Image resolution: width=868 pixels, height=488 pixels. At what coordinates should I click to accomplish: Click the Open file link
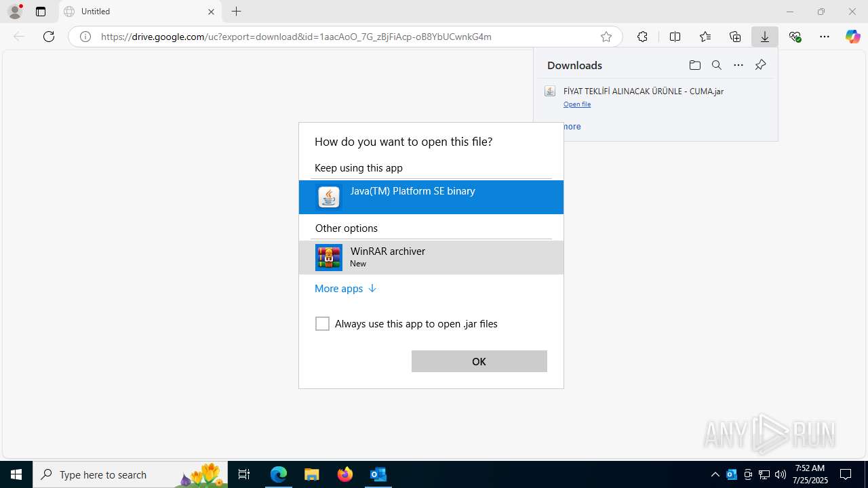[x=577, y=104]
